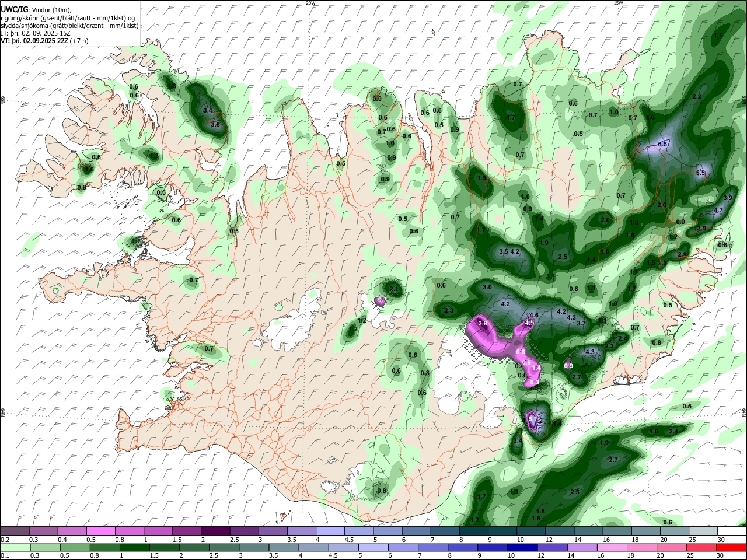Select the light periwinkle 4 mm snow legend swatch

[330, 531]
